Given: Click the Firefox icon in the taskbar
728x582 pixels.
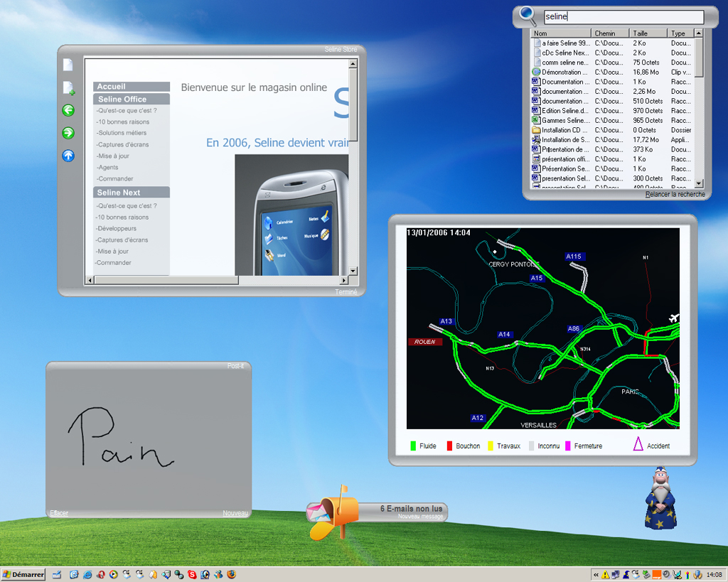Looking at the screenshot, I should pos(231,574).
